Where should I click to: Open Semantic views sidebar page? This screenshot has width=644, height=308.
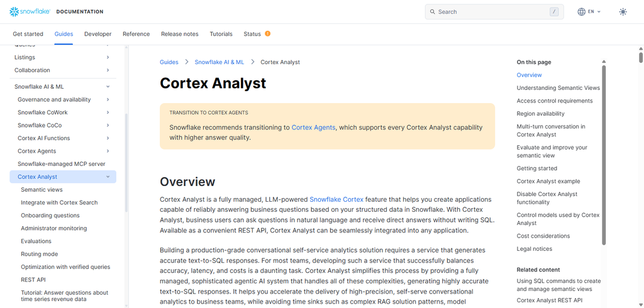coord(42,190)
